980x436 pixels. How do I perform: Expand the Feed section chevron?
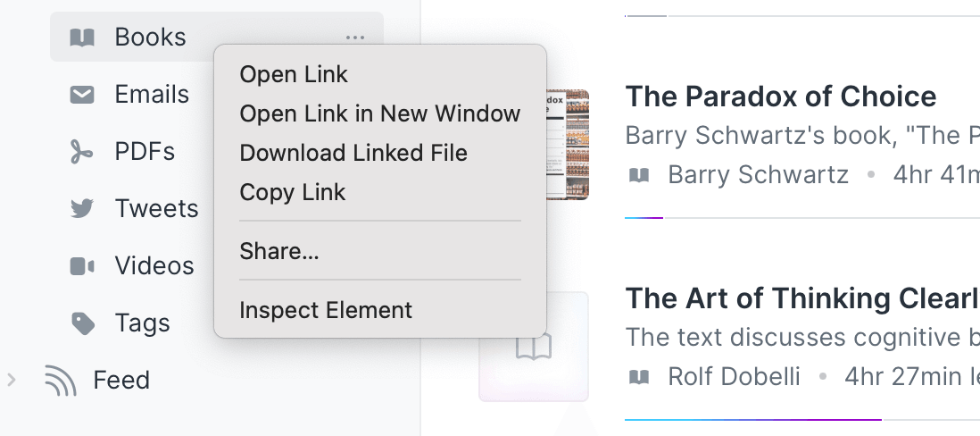pyautogui.click(x=12, y=379)
